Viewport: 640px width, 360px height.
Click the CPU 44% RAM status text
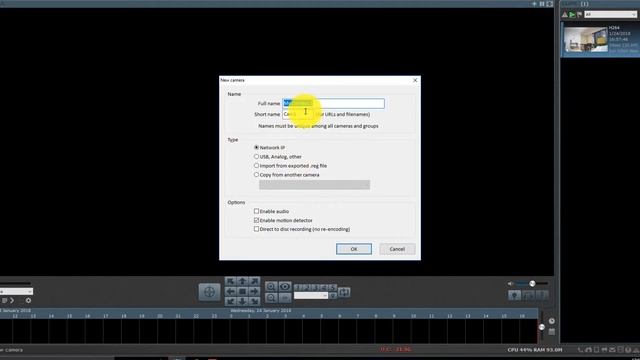pyautogui.click(x=535, y=350)
